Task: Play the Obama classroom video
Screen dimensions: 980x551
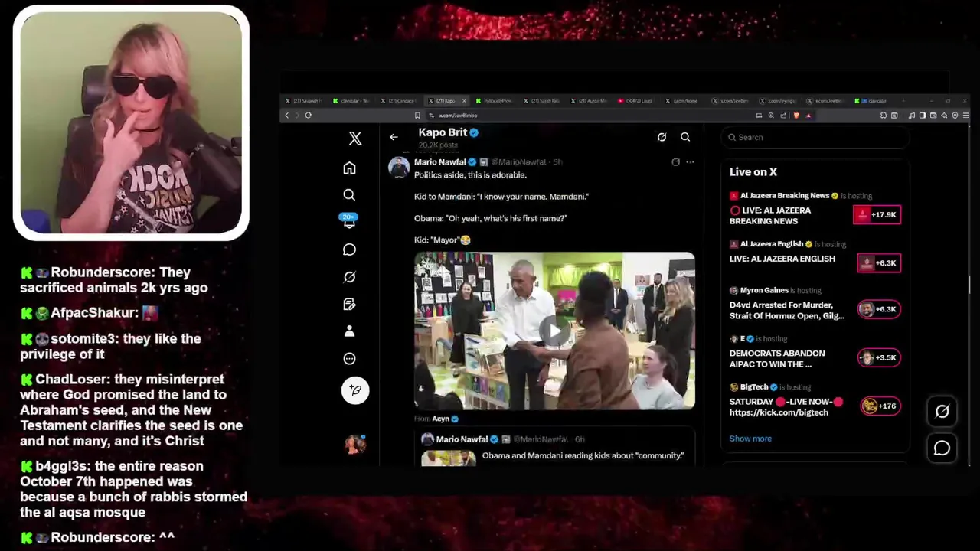Action: coord(554,331)
